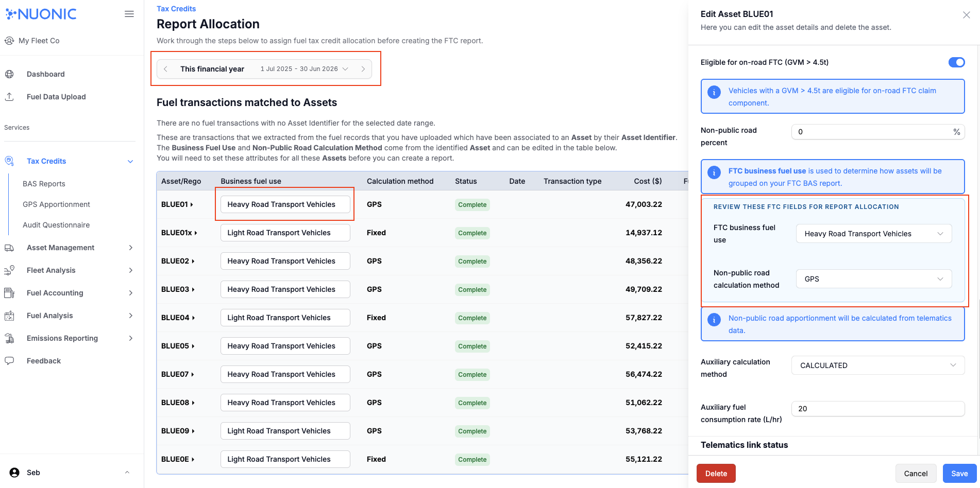Image resolution: width=980 pixels, height=488 pixels.
Task: Open Business fuel use dropdown for BLUE09
Action: [285, 431]
